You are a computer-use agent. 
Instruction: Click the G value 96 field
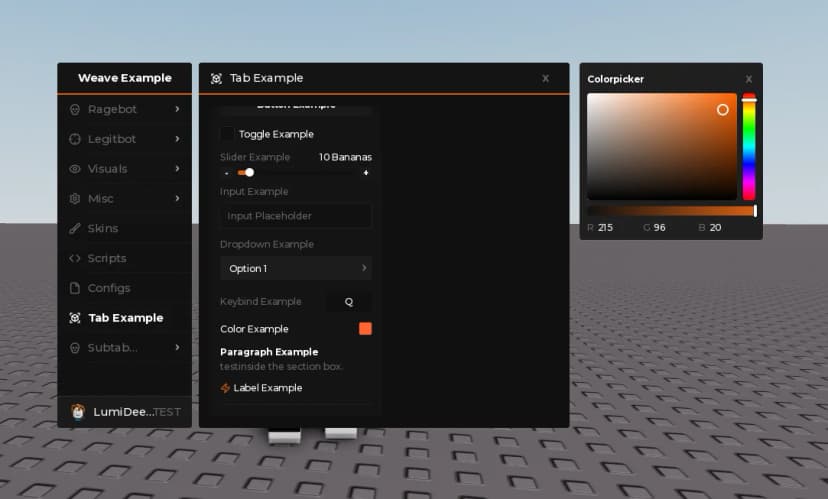pos(660,228)
